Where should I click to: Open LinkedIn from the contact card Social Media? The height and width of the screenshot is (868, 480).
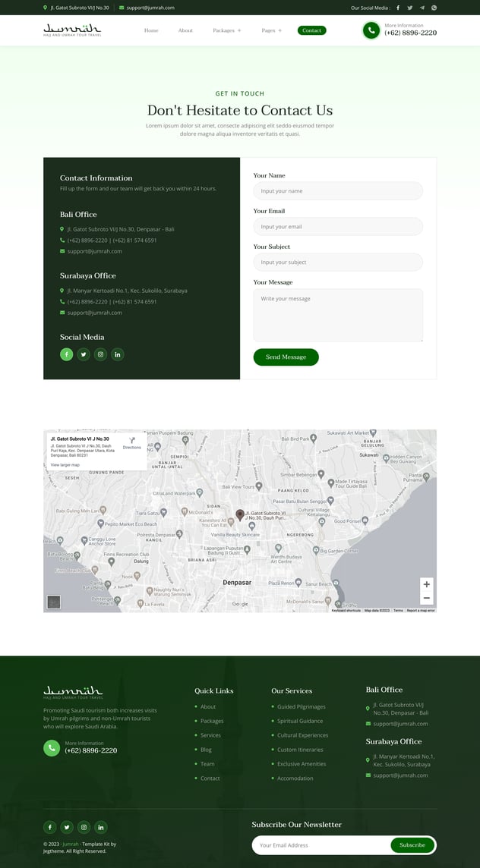tap(118, 354)
